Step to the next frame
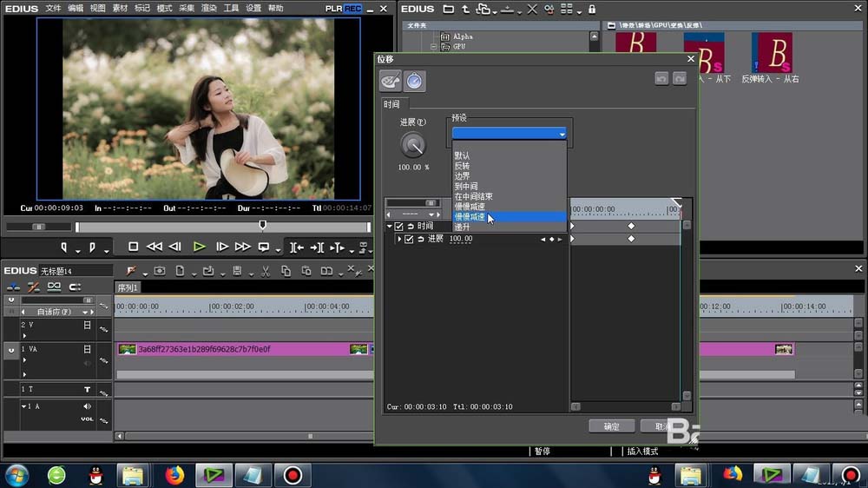 tap(222, 247)
